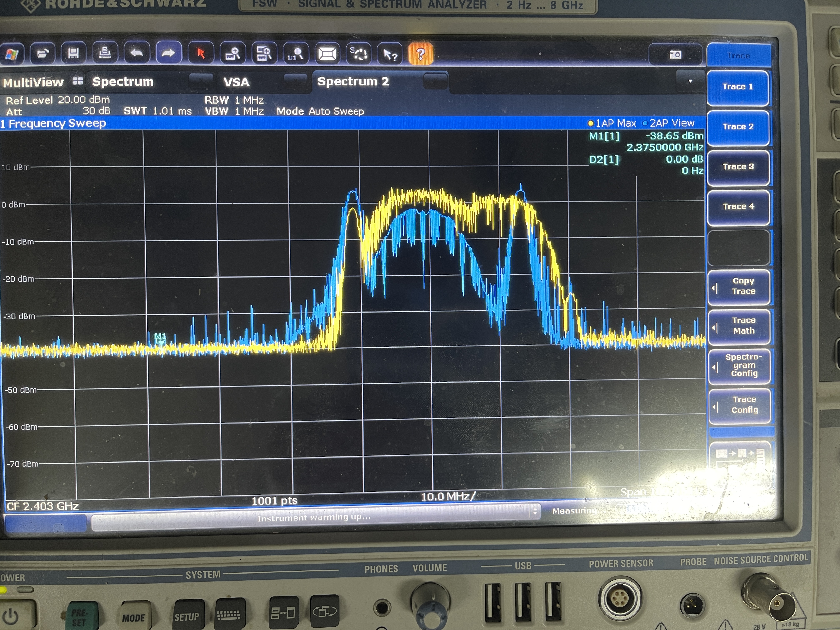Click the 1001 pts sweep points label
This screenshot has height=630, width=840.
click(x=274, y=500)
